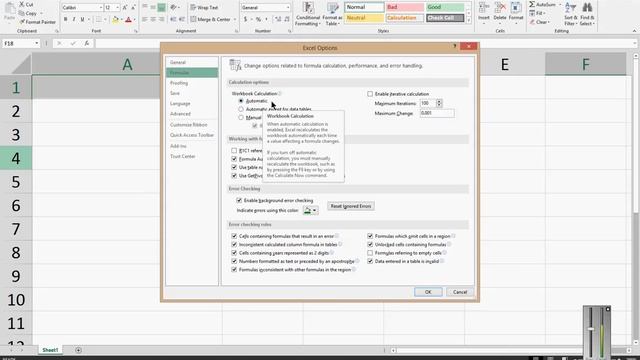Viewport: 640px width, 360px height.
Task: Open the General number format dropdown
Action: point(288,7)
